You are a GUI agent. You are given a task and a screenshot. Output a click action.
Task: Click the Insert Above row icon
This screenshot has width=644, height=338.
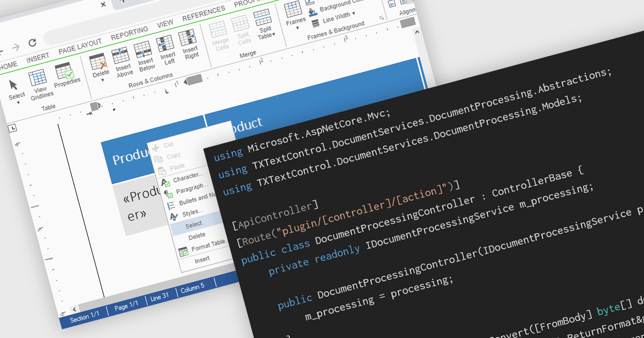(x=121, y=55)
